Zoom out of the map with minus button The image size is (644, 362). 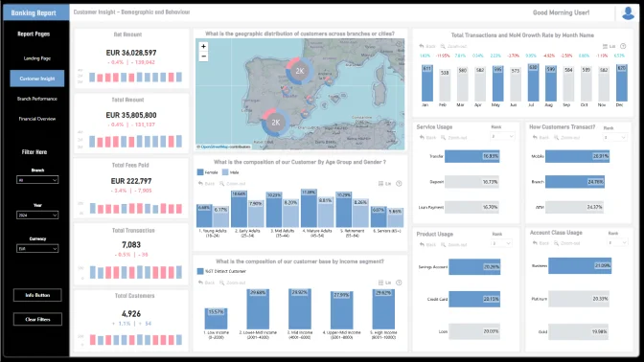pos(203,57)
